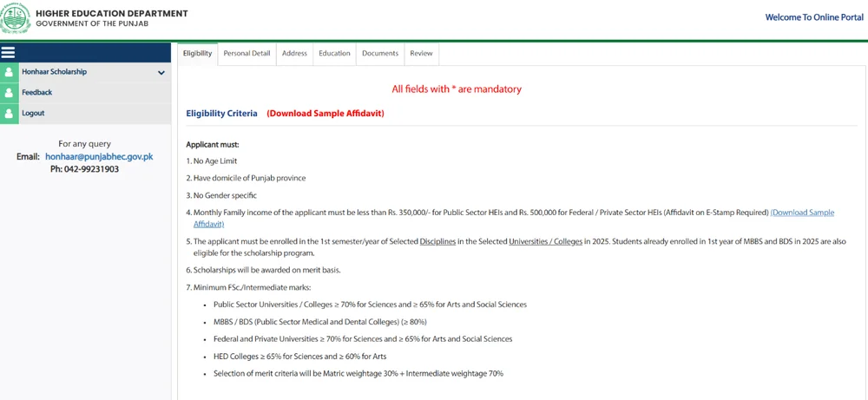Screen dimensions: 868x400
Task: Open the Address tab
Action: click(294, 54)
